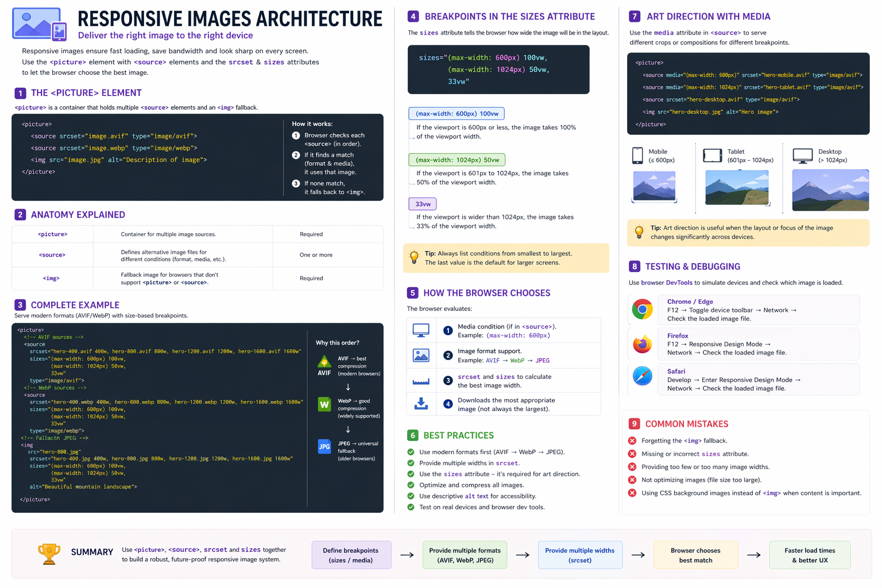The width and height of the screenshot is (882, 588).
Task: Click the green check beside Test on real devices
Action: [x=411, y=507]
